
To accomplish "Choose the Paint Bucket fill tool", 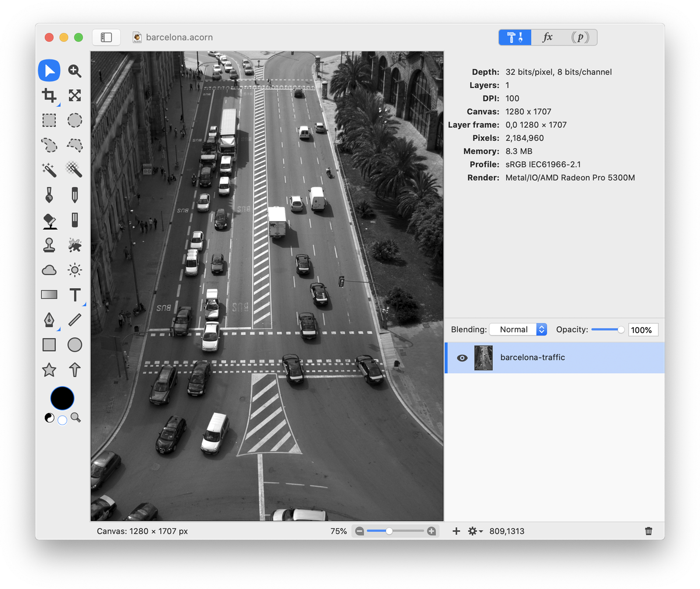I will (x=49, y=220).
